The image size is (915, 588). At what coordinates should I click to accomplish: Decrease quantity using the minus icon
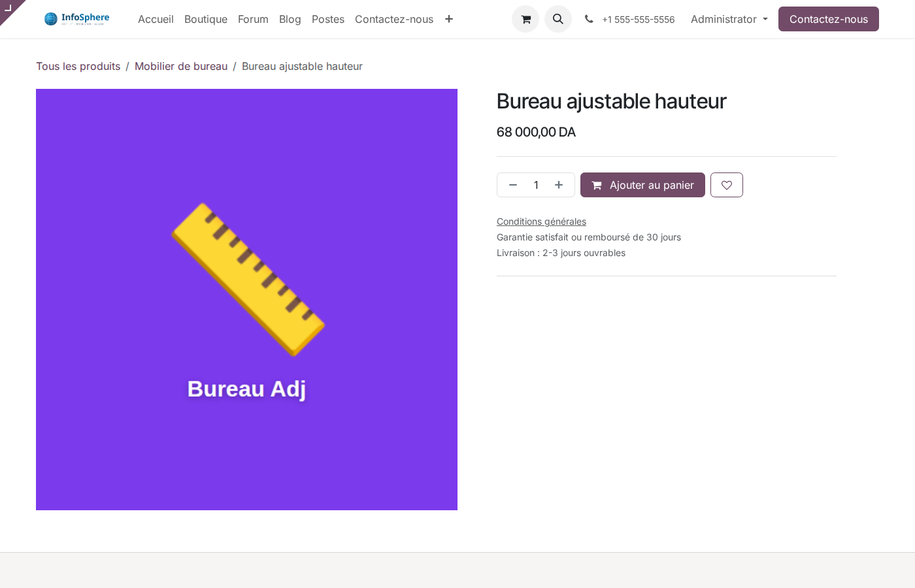[x=513, y=185]
